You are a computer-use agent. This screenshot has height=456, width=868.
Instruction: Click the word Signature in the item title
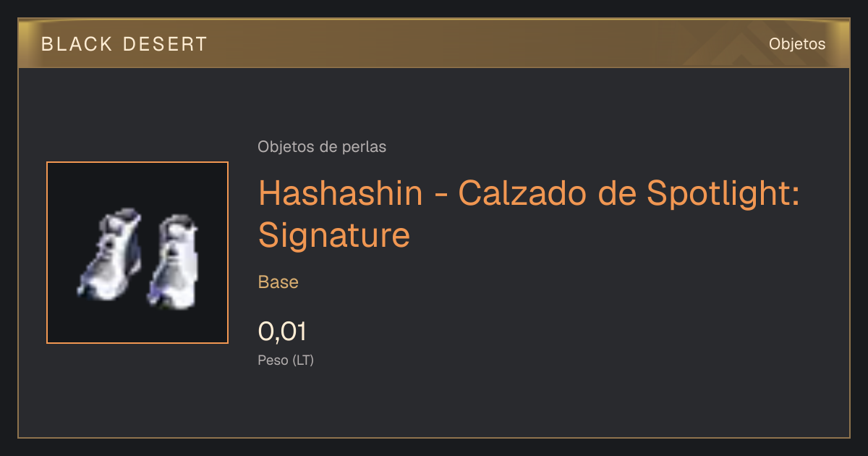coord(334,235)
